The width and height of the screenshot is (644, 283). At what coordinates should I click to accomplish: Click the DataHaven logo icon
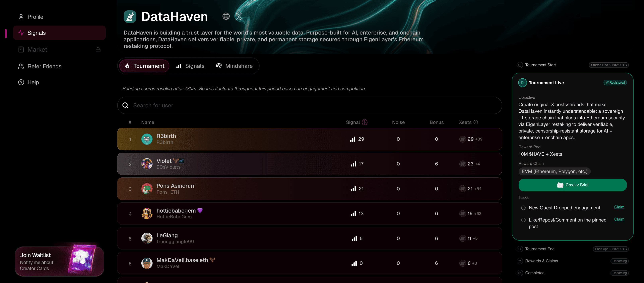(x=130, y=17)
